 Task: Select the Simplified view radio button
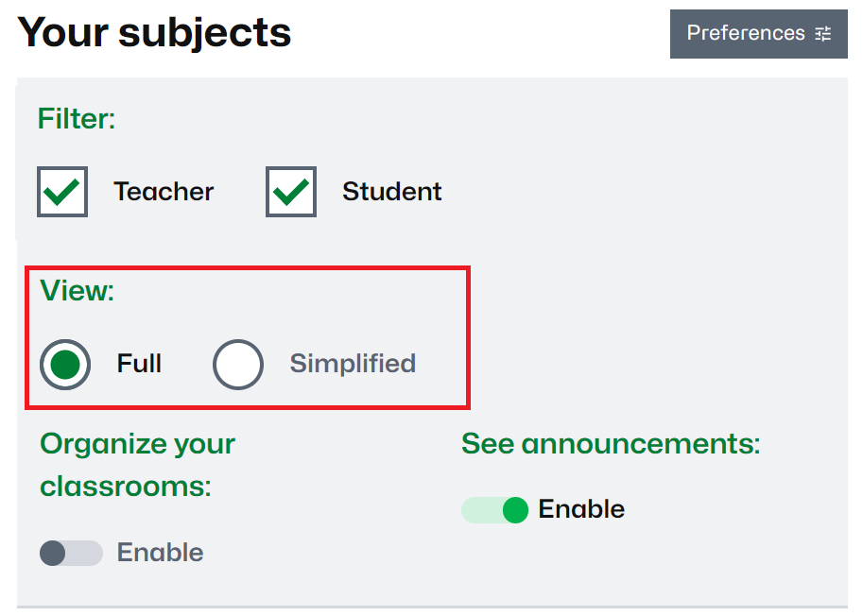click(238, 365)
